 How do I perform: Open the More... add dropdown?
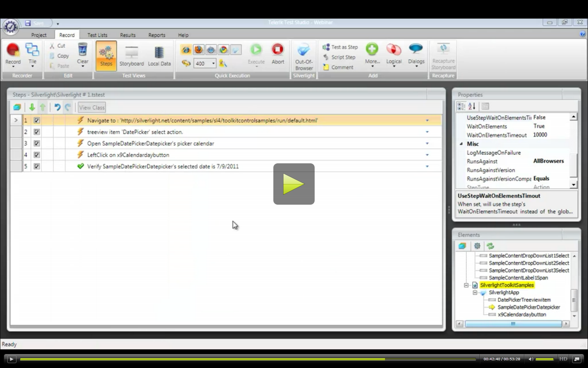pyautogui.click(x=372, y=54)
